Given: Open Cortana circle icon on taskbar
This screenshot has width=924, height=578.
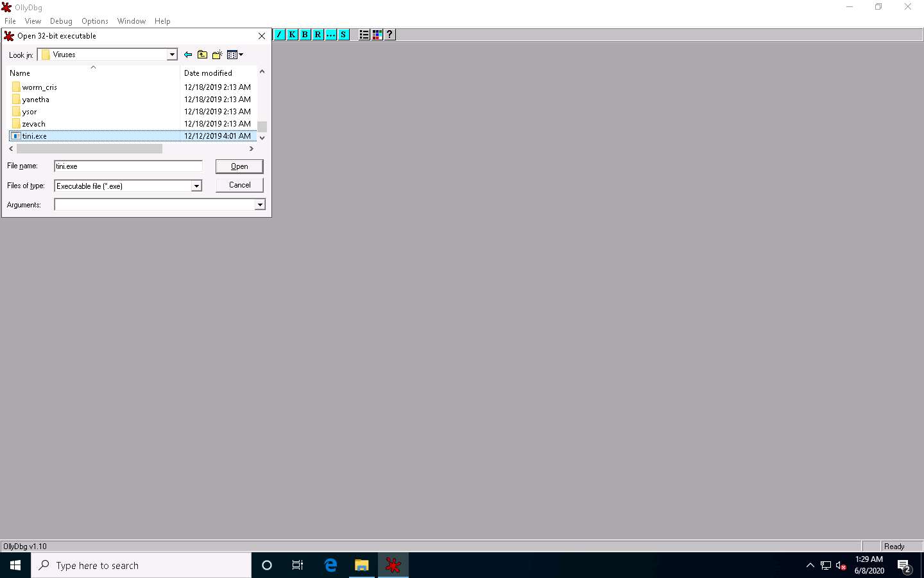Looking at the screenshot, I should coord(267,565).
